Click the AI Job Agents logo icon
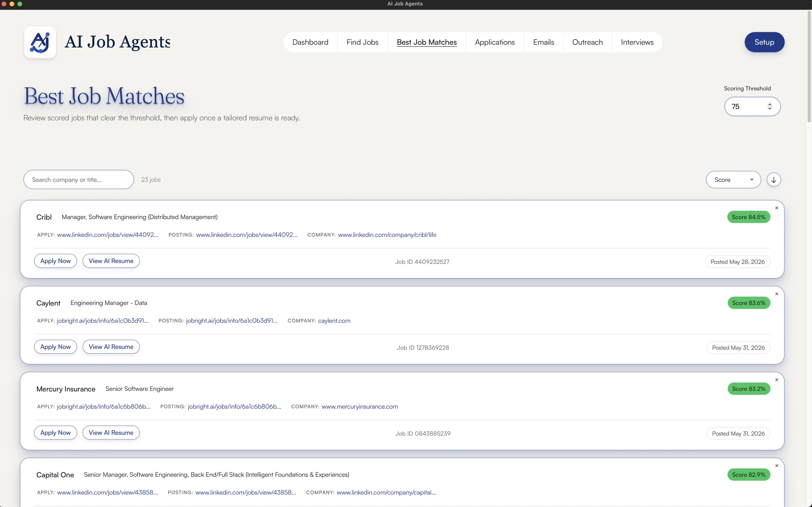This screenshot has width=812, height=507. coord(40,42)
